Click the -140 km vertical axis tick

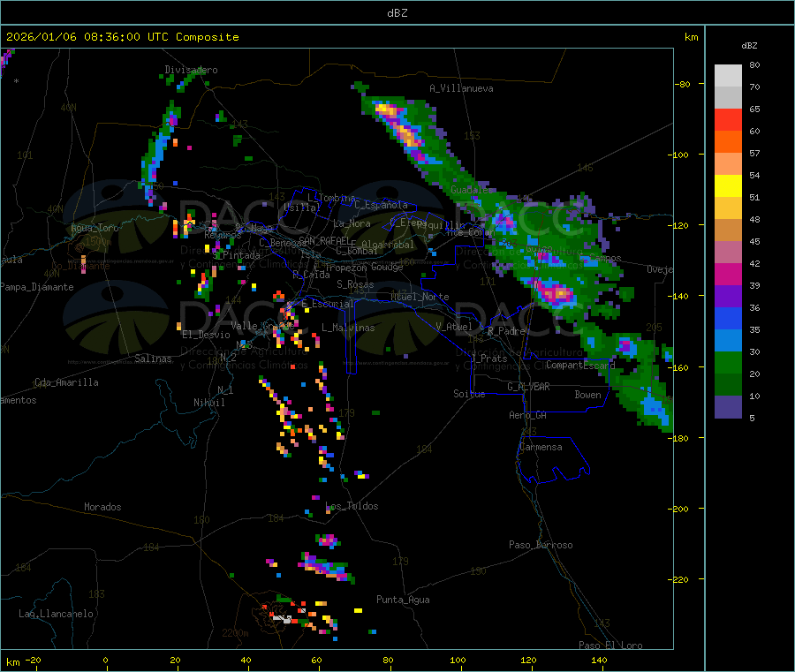pos(681,296)
